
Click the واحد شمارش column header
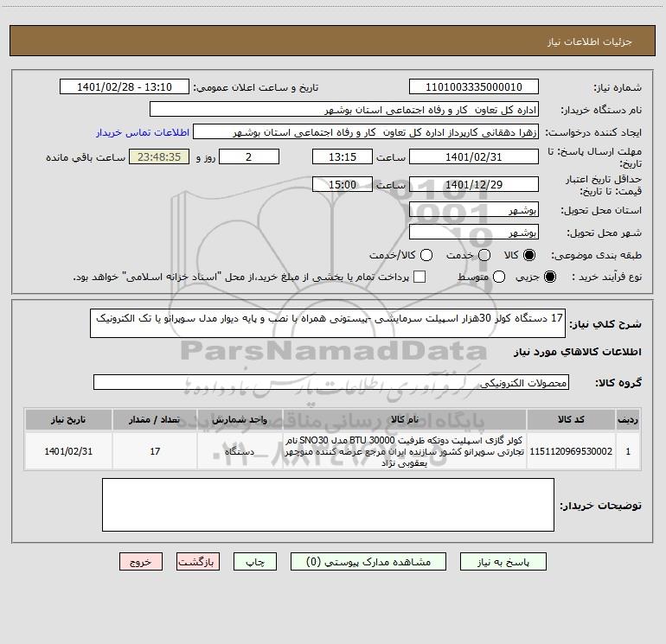(240, 420)
